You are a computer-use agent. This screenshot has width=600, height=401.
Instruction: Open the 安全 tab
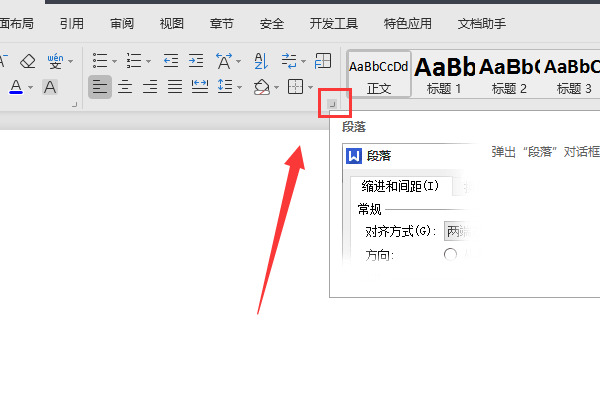tap(272, 24)
